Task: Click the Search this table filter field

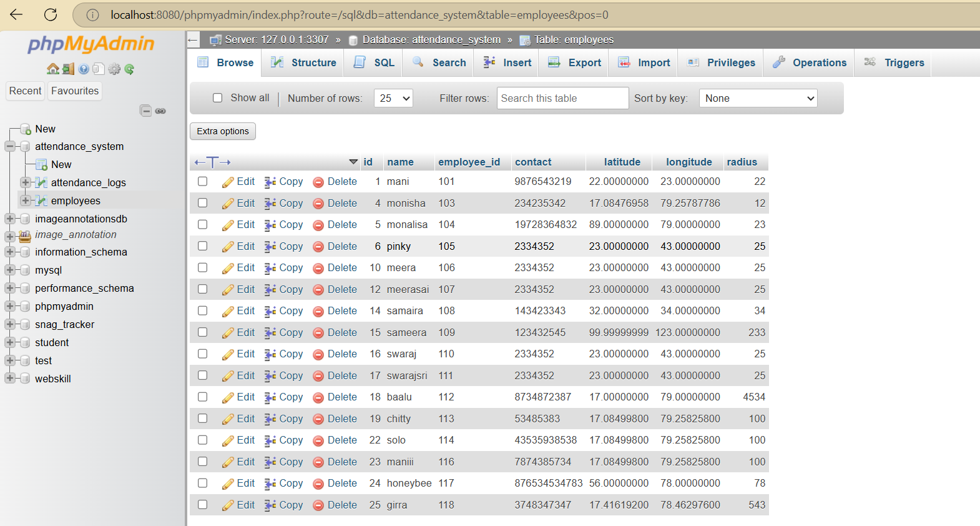Action: [x=562, y=98]
